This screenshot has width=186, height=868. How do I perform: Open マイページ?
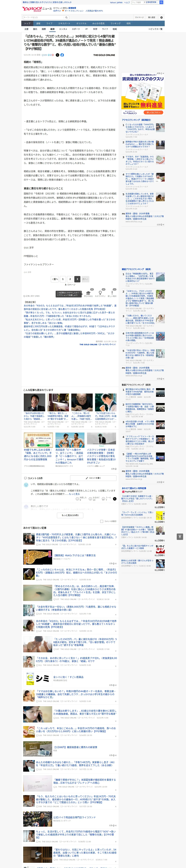(x=139, y=18)
